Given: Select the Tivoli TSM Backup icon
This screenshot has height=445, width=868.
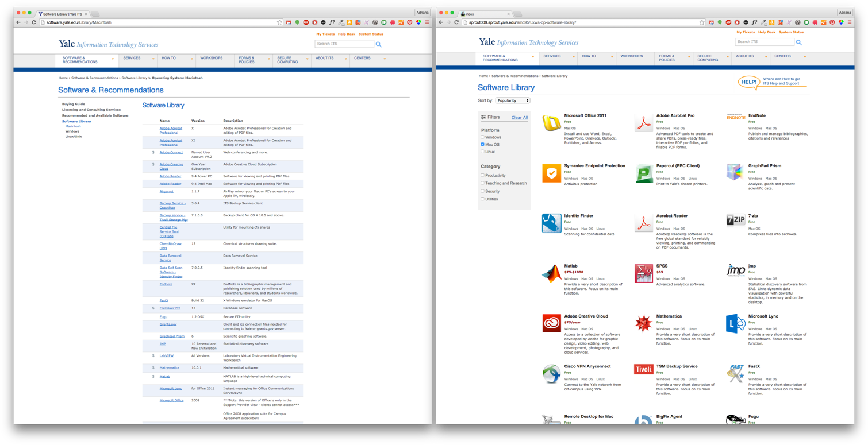Looking at the screenshot, I should tap(644, 370).
